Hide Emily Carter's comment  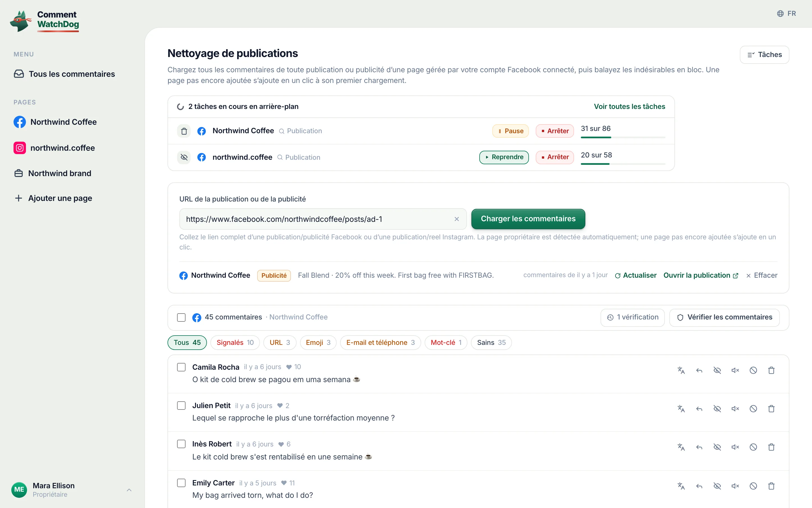point(717,486)
